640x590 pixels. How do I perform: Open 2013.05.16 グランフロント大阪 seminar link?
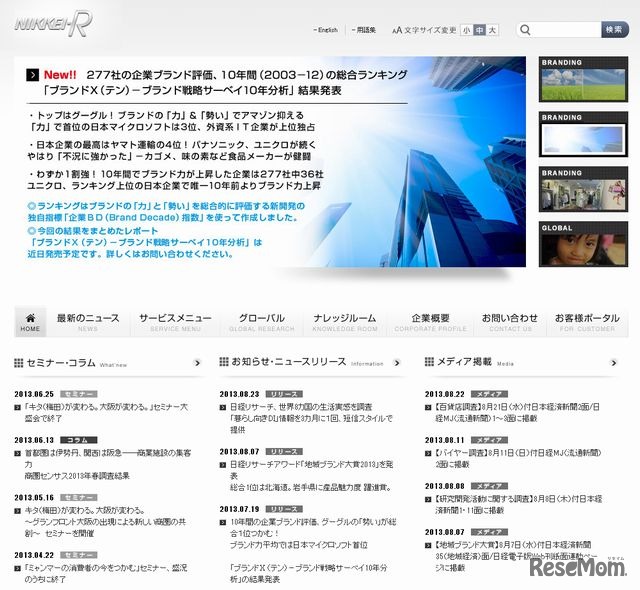[x=105, y=521]
